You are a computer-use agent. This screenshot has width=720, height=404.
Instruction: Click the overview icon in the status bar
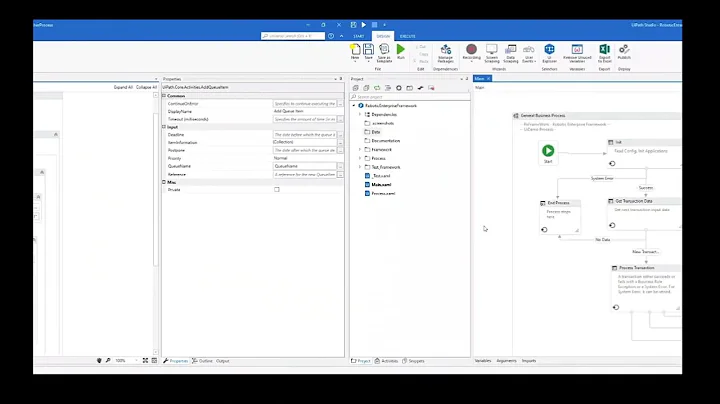(154, 361)
